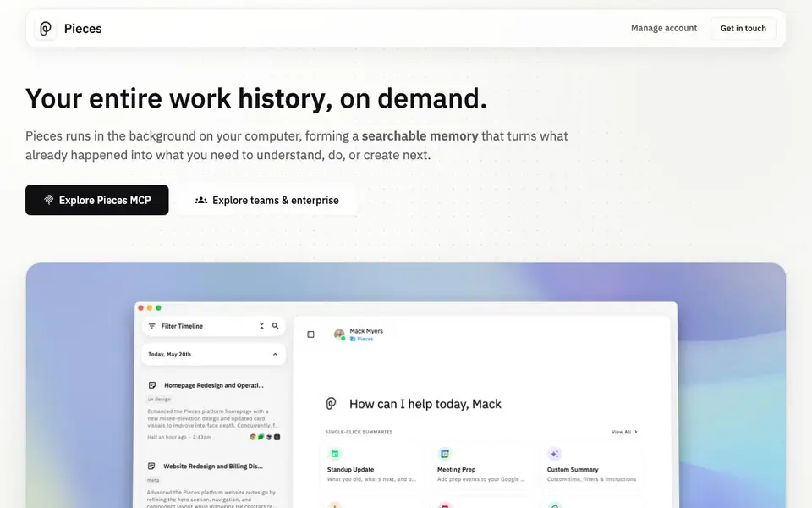Image resolution: width=812 pixels, height=508 pixels.
Task: Click the Filter Timeline field
Action: [213, 326]
